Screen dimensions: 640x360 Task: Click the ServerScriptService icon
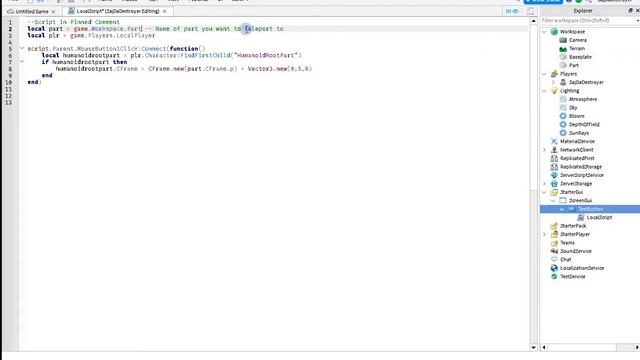(554, 175)
